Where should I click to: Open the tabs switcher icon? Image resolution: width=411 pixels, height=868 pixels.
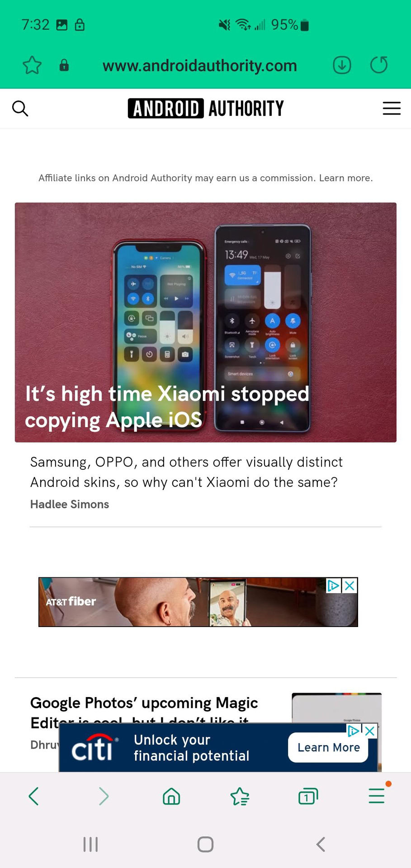pyautogui.click(x=308, y=796)
